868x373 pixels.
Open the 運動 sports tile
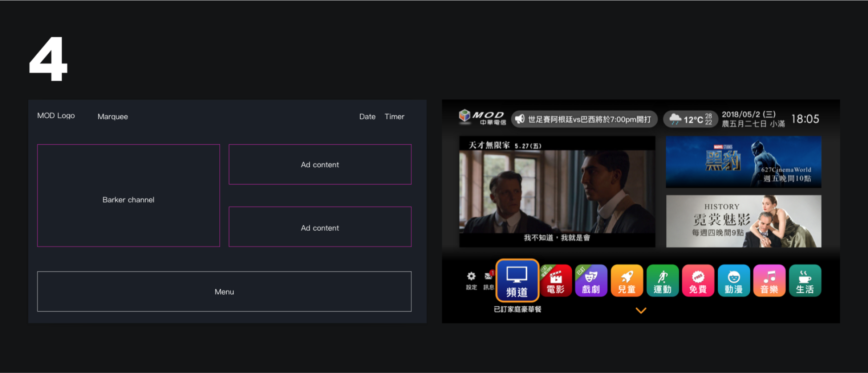(x=662, y=281)
